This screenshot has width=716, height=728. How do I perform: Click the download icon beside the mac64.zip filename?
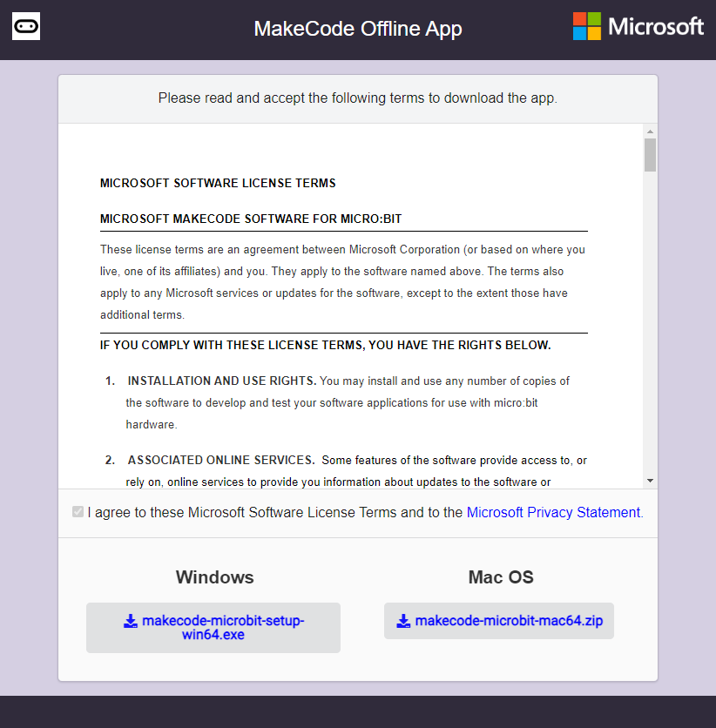click(x=403, y=621)
